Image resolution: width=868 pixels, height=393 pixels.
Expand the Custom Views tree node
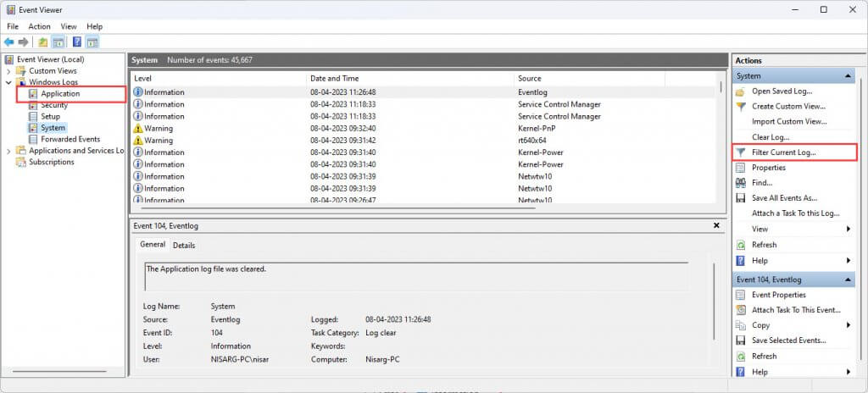coord(8,71)
